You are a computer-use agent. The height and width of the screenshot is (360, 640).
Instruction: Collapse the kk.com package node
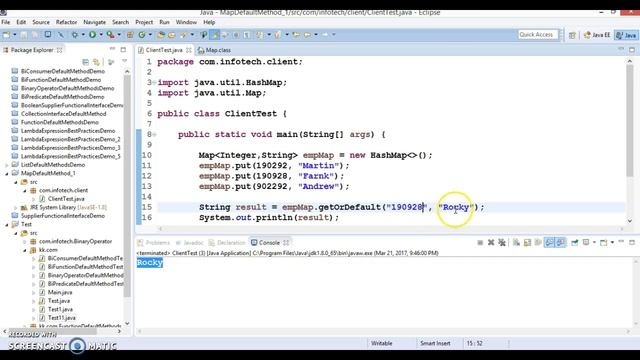25,250
